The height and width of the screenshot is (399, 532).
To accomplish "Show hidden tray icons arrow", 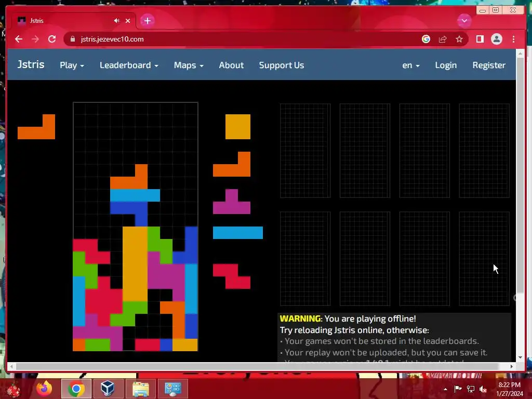I will (445, 389).
